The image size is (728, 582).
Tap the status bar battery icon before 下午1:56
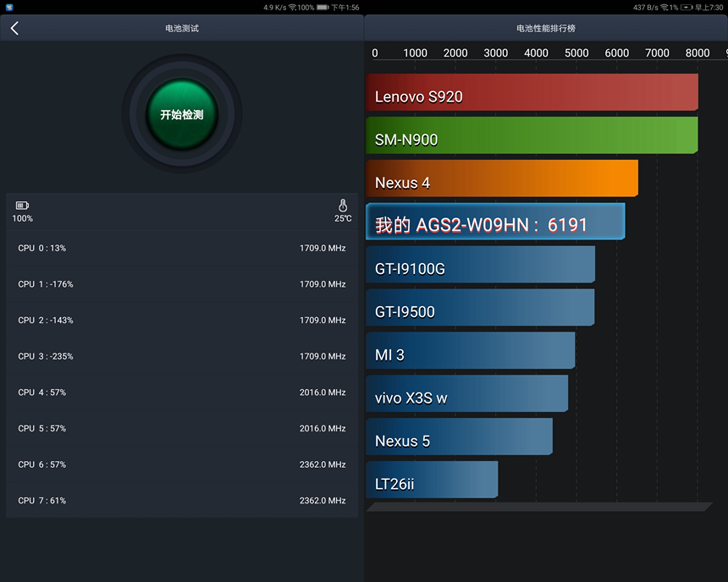point(323,7)
